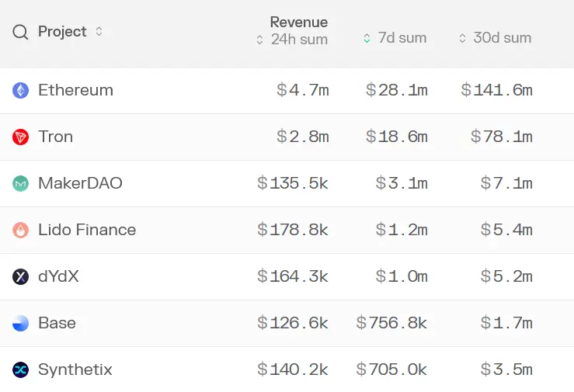
Task: Select the Synthetix project name
Action: (75, 369)
